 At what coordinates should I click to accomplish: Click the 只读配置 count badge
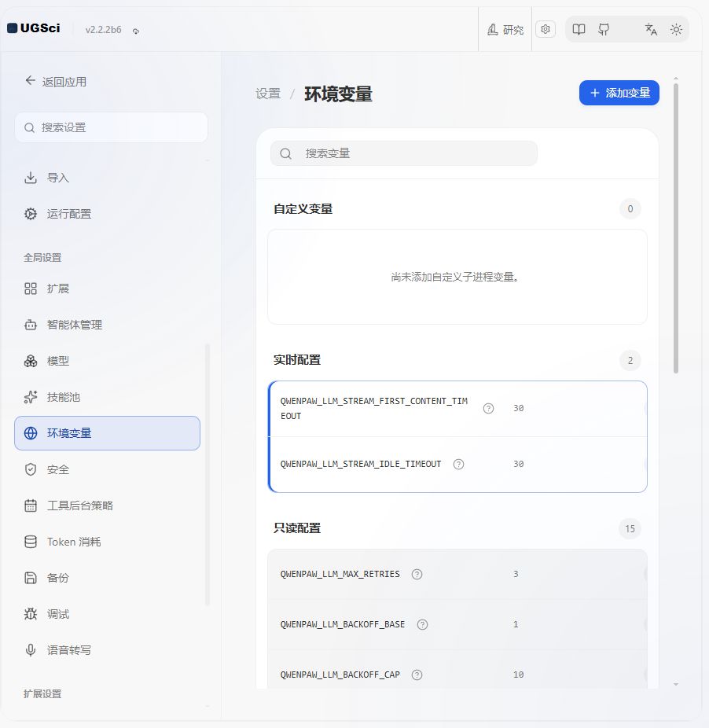pyautogui.click(x=630, y=528)
